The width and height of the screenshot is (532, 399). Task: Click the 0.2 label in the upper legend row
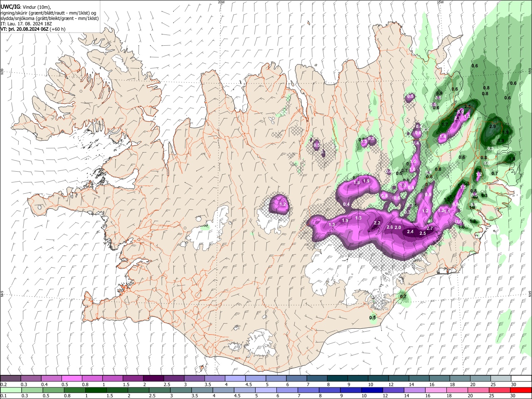3,384
